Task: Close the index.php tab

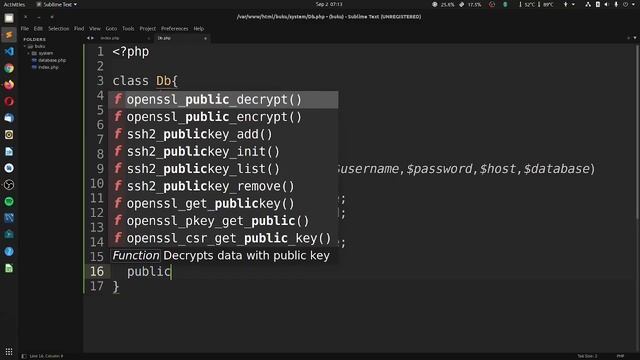Action: 149,38
